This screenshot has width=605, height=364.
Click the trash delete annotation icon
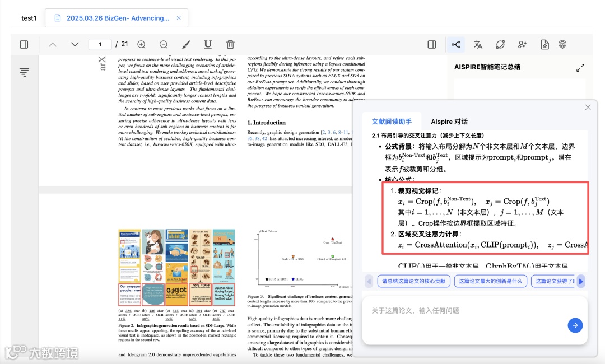pos(230,45)
